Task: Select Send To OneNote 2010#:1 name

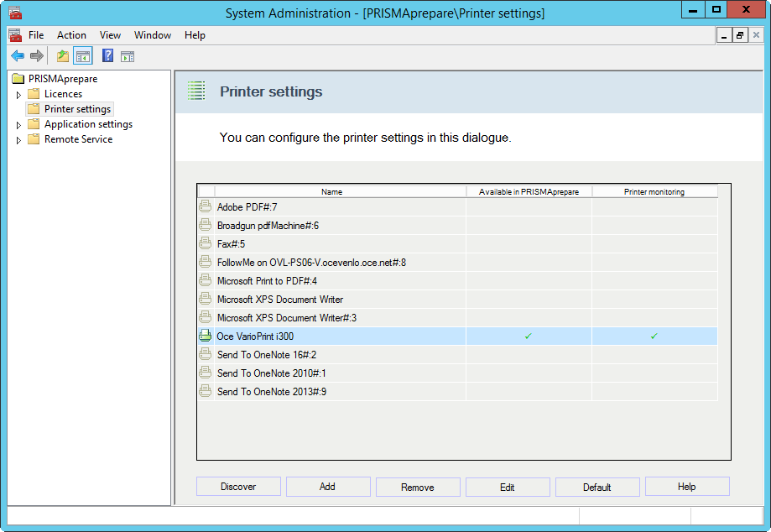Action: pos(272,373)
